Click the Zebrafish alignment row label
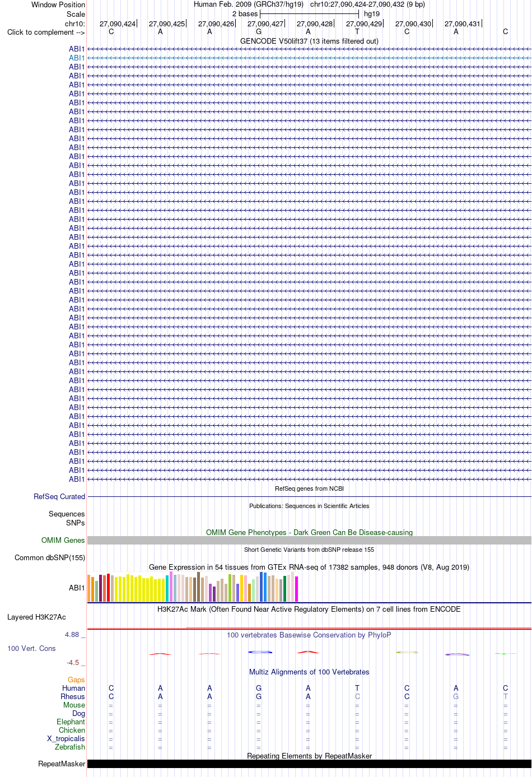 tap(70, 747)
